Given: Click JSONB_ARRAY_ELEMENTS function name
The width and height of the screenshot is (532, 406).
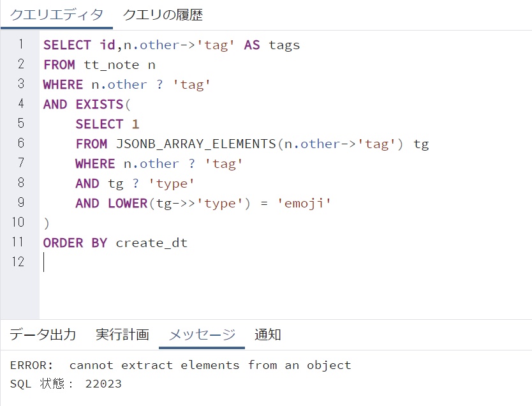Looking at the screenshot, I should (x=196, y=144).
